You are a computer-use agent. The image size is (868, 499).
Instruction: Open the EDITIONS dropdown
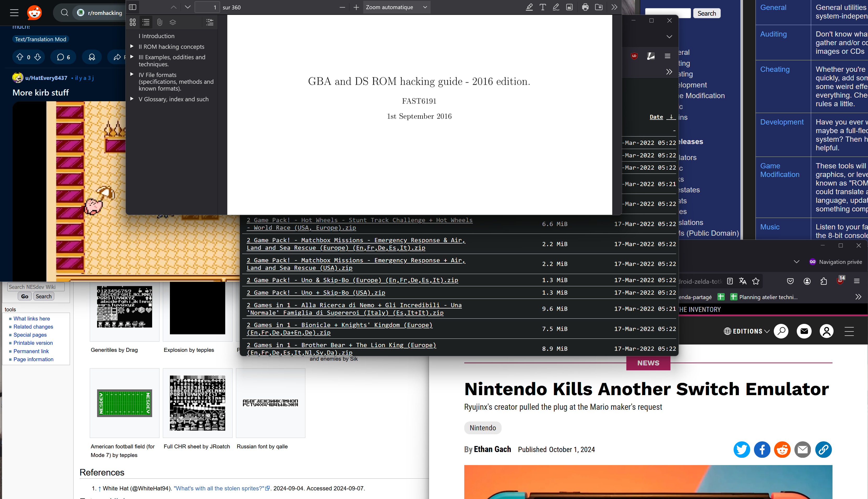[x=747, y=331]
